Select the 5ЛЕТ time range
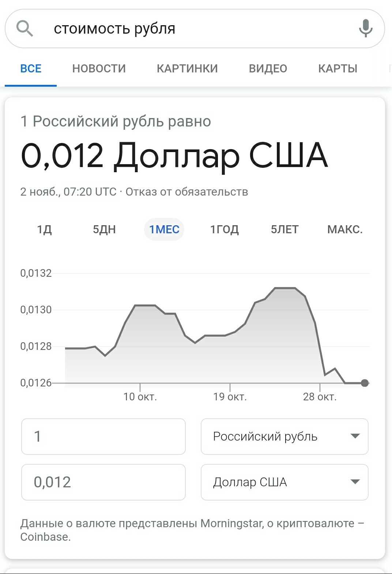The width and height of the screenshot is (392, 574). point(285,229)
